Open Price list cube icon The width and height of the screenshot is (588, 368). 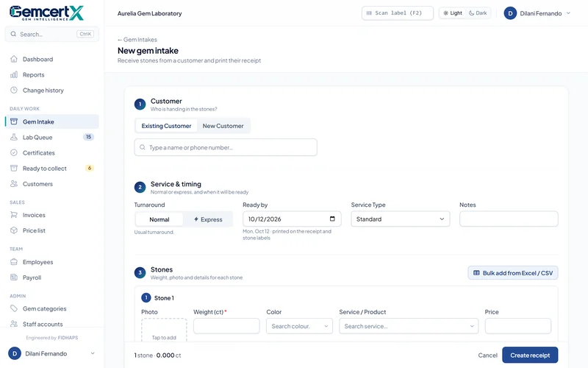pyautogui.click(x=14, y=230)
